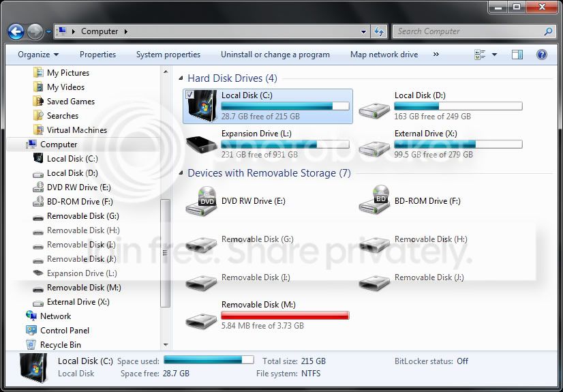Select the Removable Disk (J:) icon in main pane

374,282
